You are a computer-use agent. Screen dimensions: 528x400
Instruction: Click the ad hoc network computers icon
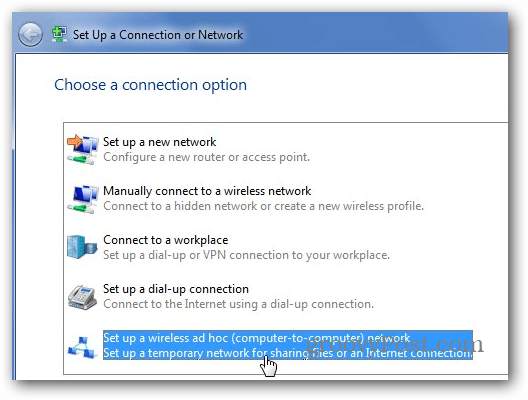pyautogui.click(x=82, y=347)
